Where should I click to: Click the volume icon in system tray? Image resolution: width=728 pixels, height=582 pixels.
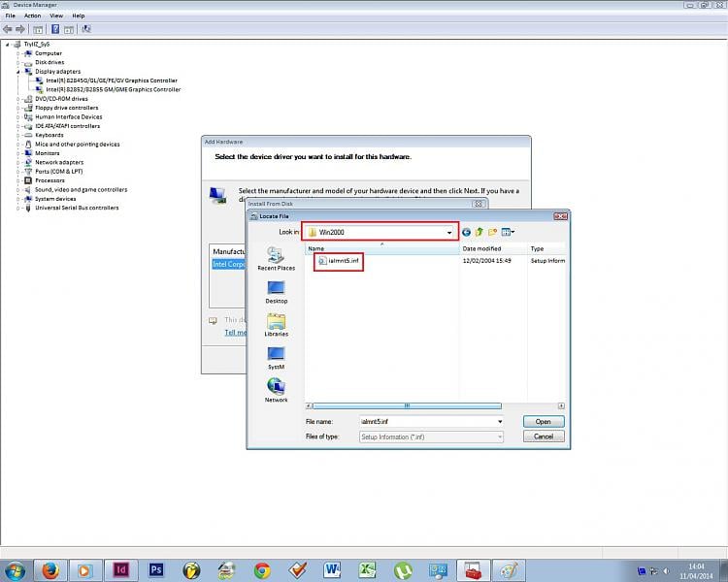pyautogui.click(x=666, y=571)
